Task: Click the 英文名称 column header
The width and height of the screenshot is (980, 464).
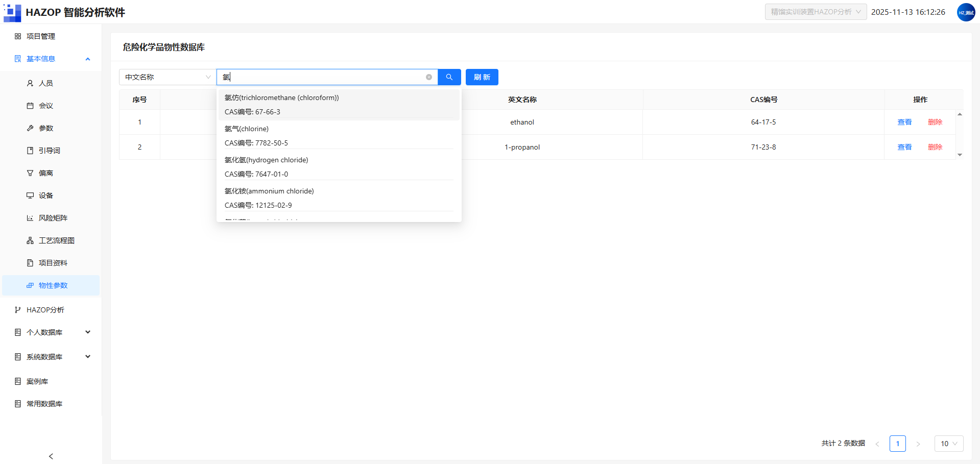Action: 522,100
